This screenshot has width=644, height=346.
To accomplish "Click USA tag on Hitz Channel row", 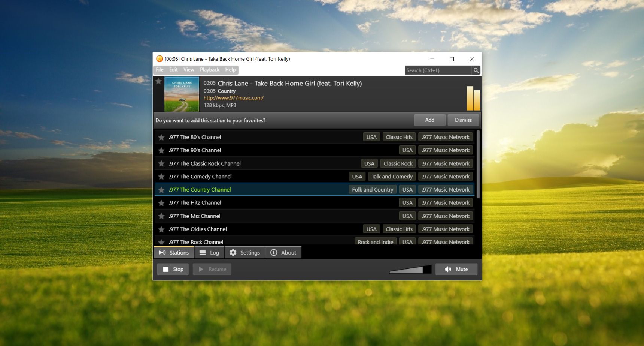I will tap(407, 203).
